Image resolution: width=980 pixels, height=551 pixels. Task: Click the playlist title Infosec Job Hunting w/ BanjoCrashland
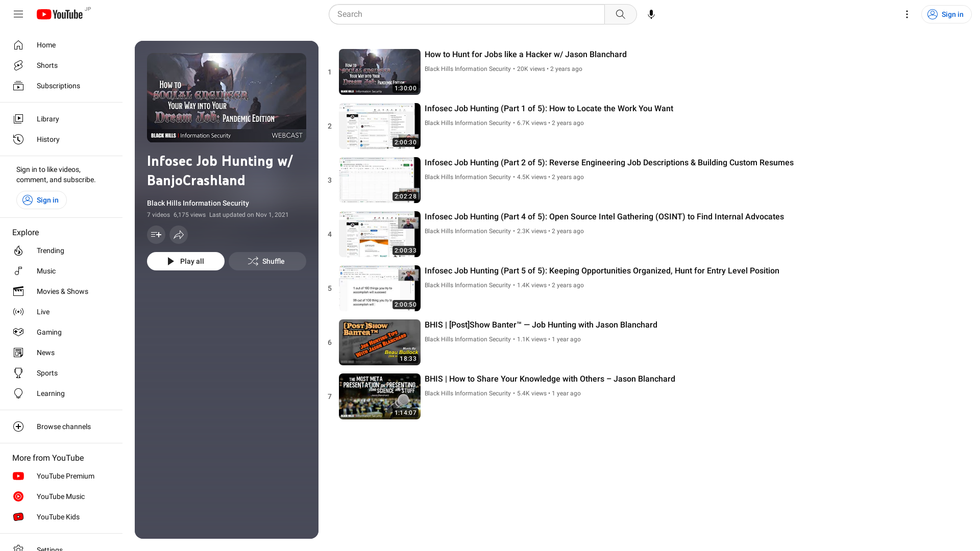[x=220, y=170]
